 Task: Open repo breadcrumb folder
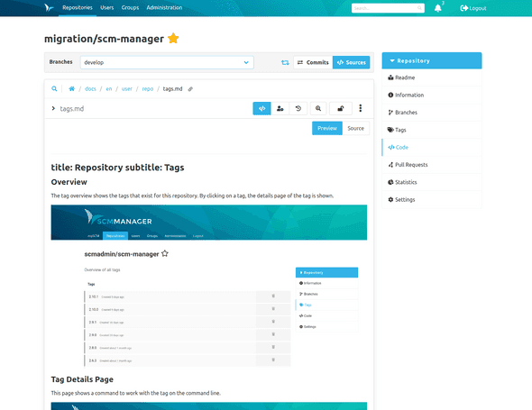pyautogui.click(x=148, y=89)
